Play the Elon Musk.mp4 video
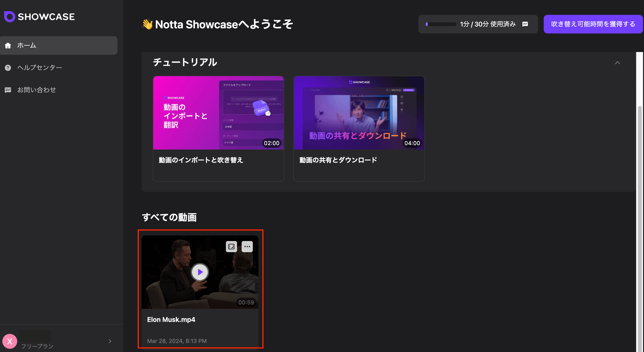Image resolution: width=644 pixels, height=352 pixels. pos(200,272)
